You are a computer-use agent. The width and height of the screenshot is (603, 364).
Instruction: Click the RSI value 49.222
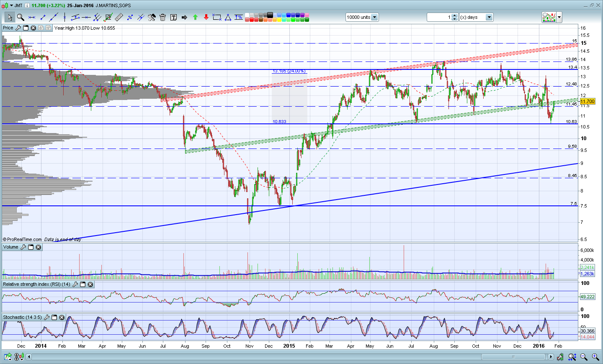pyautogui.click(x=588, y=297)
